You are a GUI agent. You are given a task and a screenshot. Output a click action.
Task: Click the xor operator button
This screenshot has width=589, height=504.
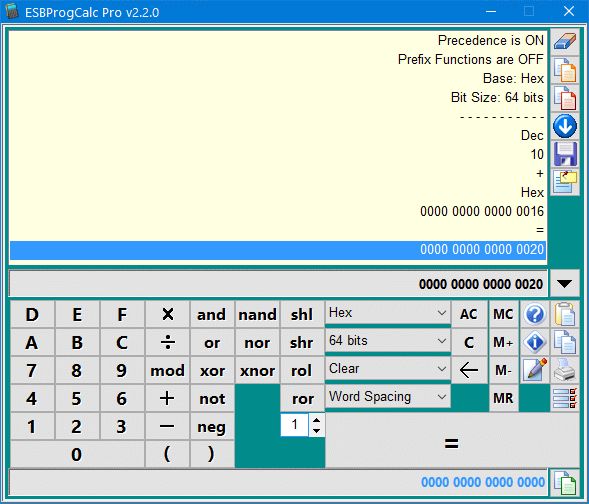212,370
